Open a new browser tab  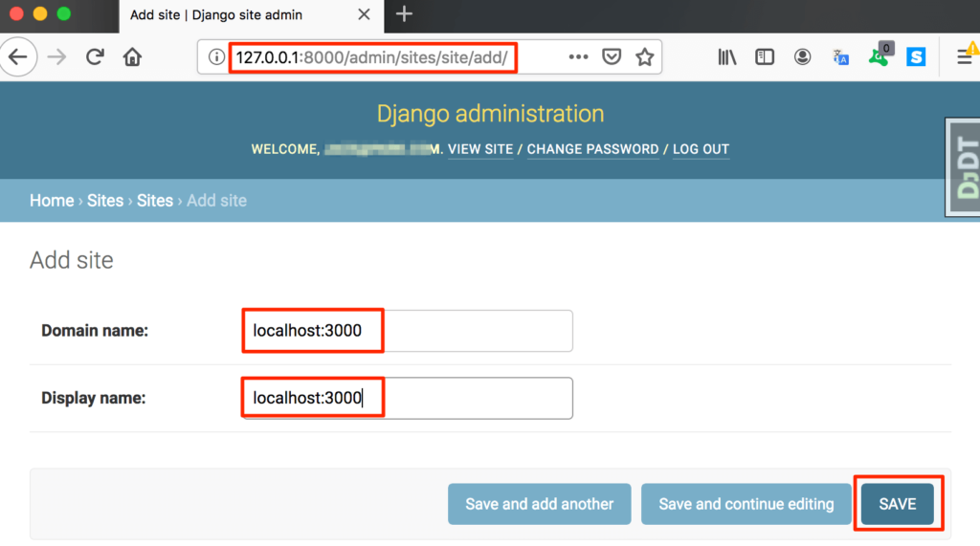click(x=404, y=13)
